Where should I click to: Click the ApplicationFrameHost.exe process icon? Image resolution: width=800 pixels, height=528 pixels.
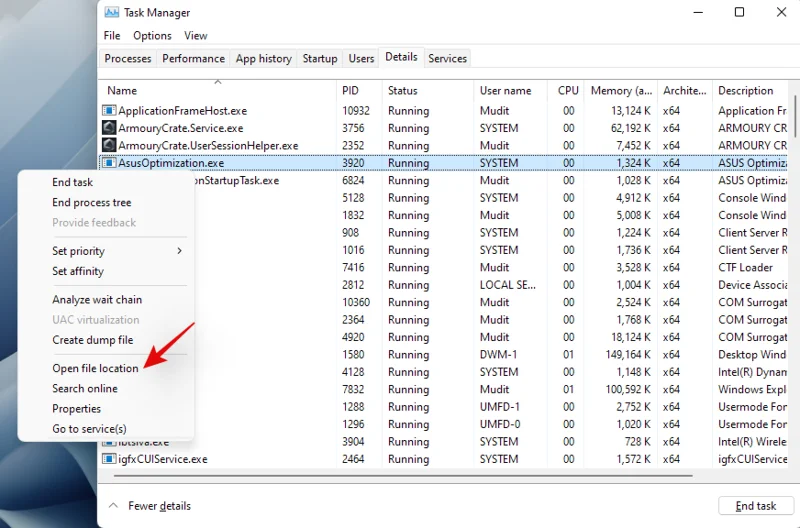[109, 111]
